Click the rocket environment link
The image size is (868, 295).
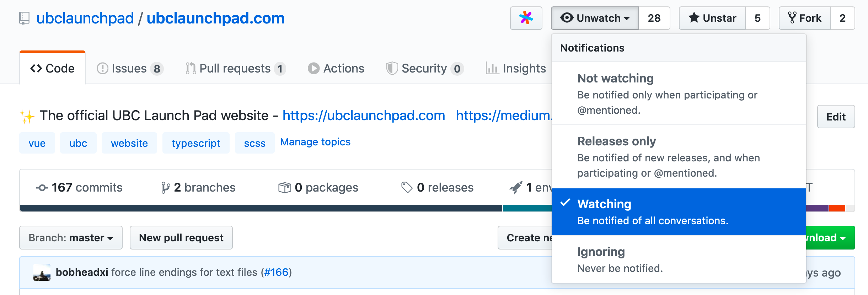(x=530, y=187)
